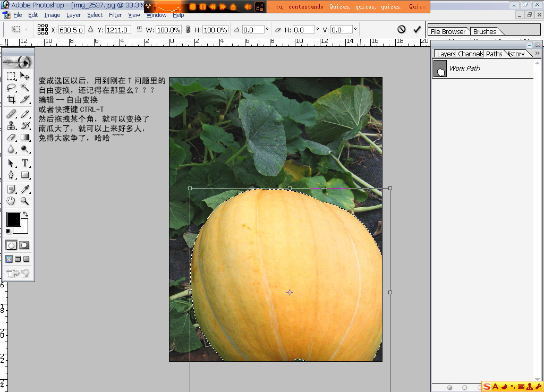Click the rotation angle input field
544x392 pixels.
[x=253, y=30]
